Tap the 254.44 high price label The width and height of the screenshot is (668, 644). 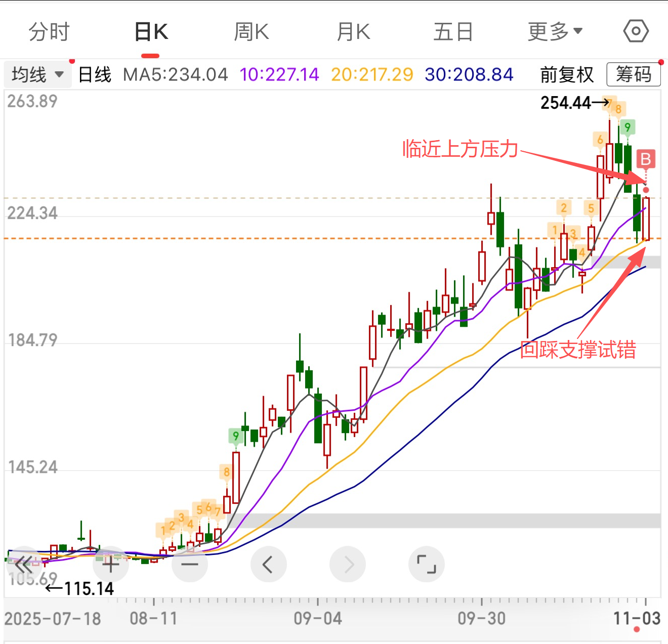pyautogui.click(x=566, y=103)
